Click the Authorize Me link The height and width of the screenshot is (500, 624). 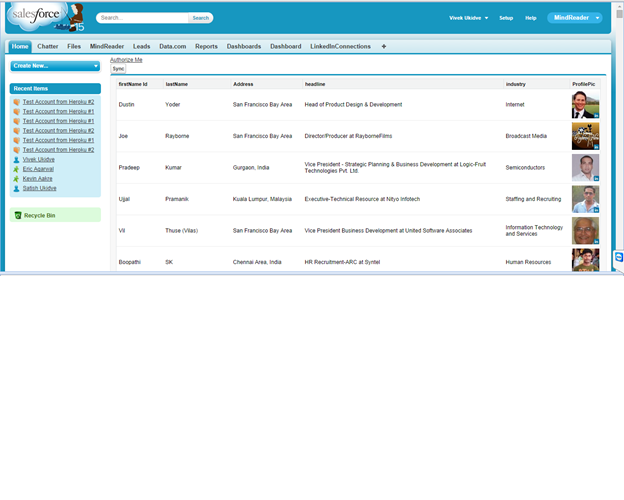tap(126, 60)
